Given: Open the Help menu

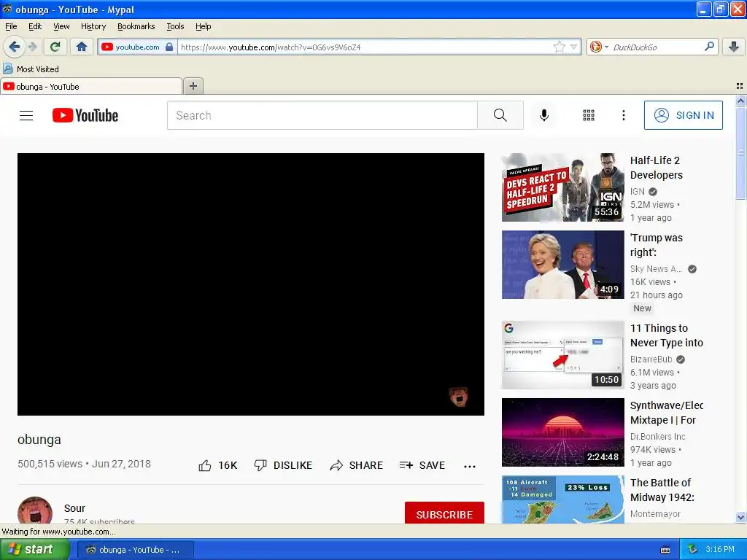Looking at the screenshot, I should click(203, 26).
